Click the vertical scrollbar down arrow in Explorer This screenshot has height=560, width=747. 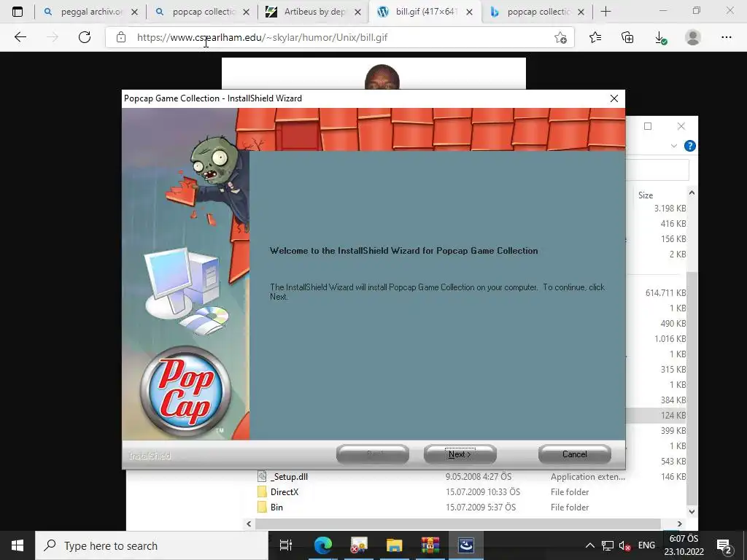(x=692, y=511)
